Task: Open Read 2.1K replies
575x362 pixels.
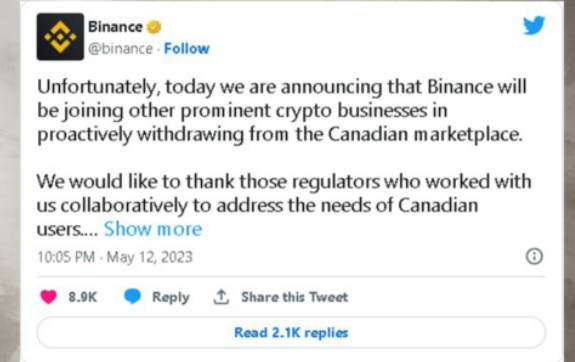Action: click(292, 332)
